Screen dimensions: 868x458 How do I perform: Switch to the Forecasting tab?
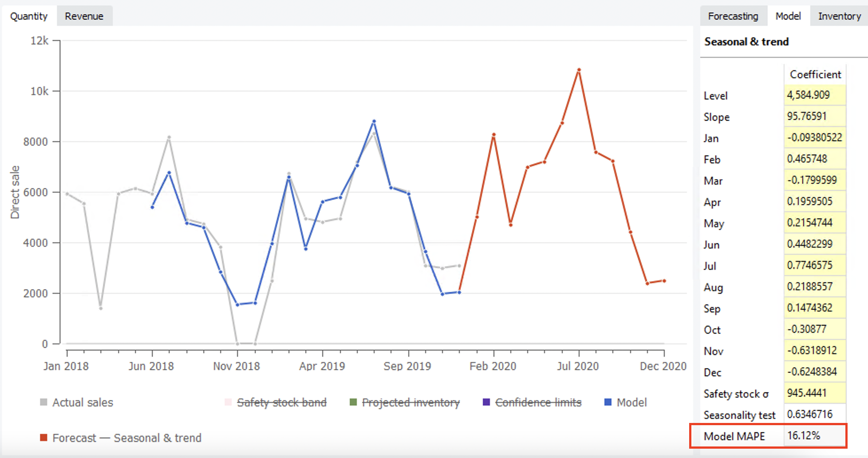(733, 16)
